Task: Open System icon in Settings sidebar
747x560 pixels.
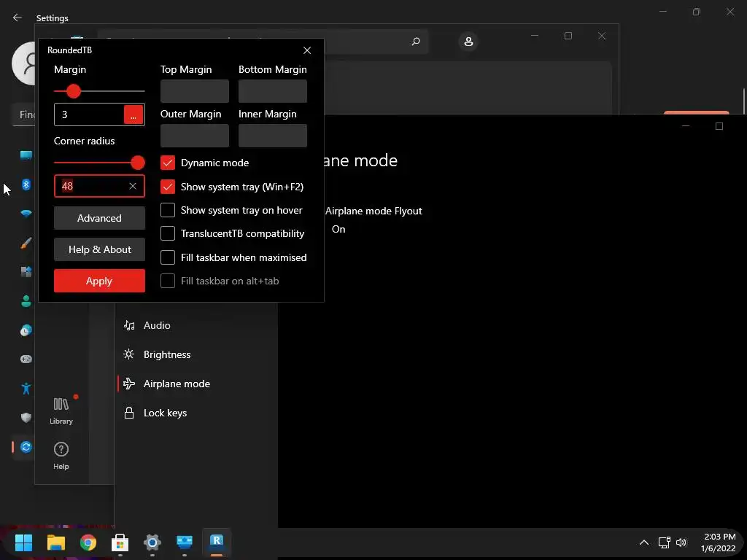Action: (26, 155)
